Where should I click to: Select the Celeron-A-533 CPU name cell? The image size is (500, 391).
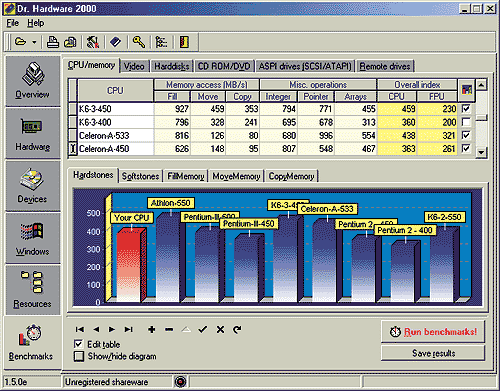(x=115, y=135)
